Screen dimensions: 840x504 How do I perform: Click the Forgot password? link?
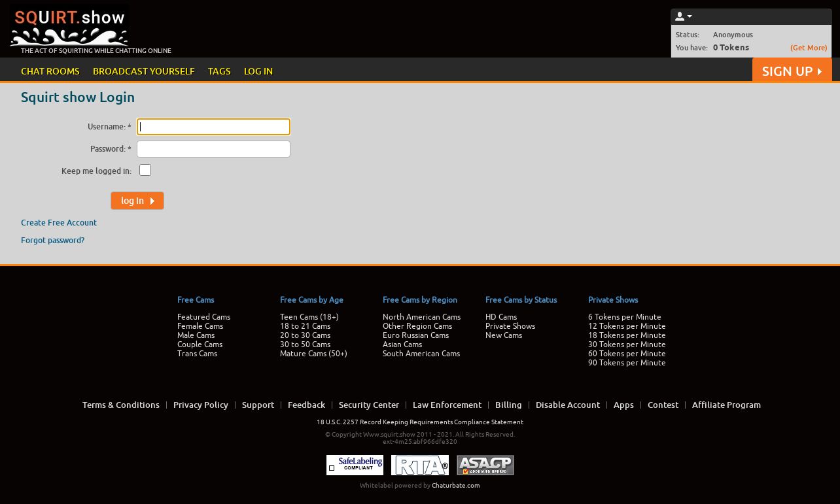pos(52,240)
